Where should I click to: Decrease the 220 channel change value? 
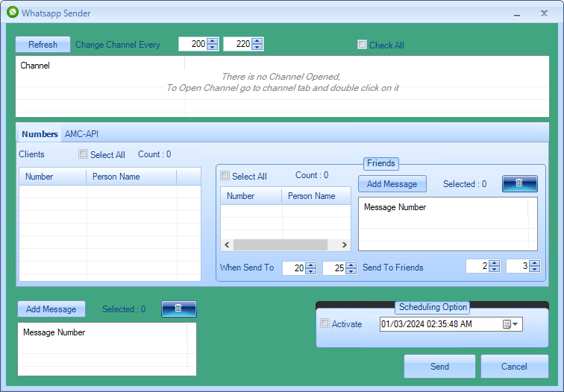[x=257, y=47]
